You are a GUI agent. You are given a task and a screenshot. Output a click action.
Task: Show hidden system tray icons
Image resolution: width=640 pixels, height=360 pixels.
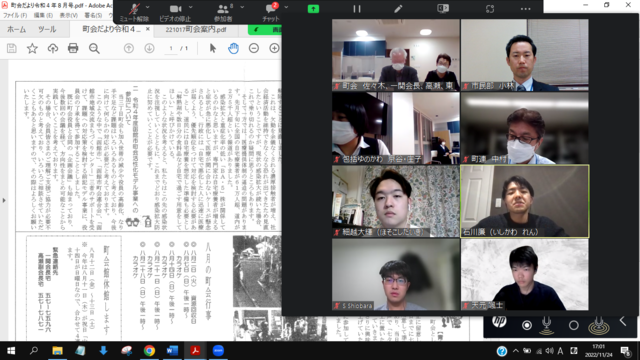pos(516,351)
